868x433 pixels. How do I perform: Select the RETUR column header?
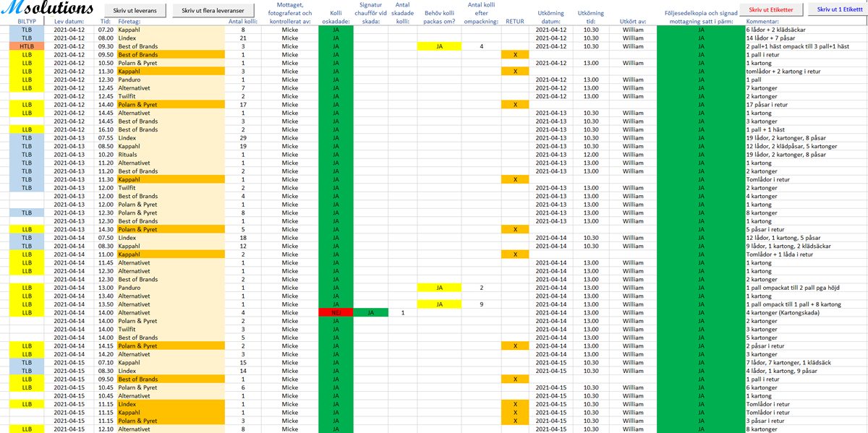(x=515, y=22)
